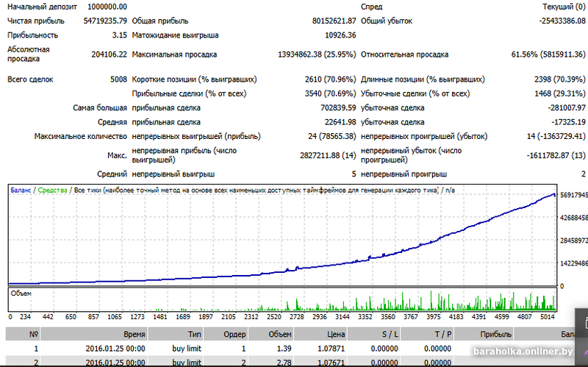
Task: Sort table by Тип column header
Action: click(194, 334)
